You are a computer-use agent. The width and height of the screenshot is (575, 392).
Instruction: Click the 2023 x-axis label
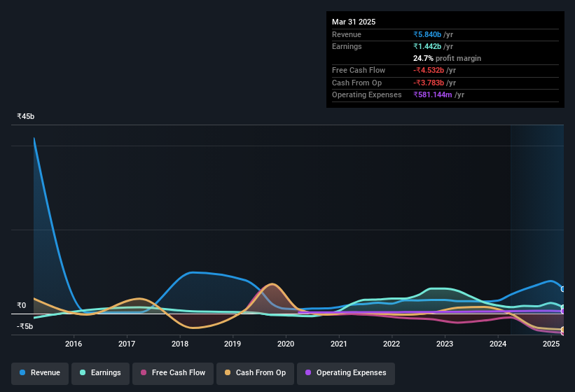pos(445,344)
